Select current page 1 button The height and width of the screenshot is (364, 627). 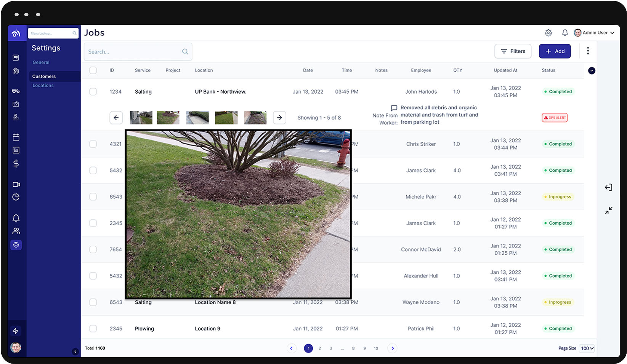tap(308, 348)
